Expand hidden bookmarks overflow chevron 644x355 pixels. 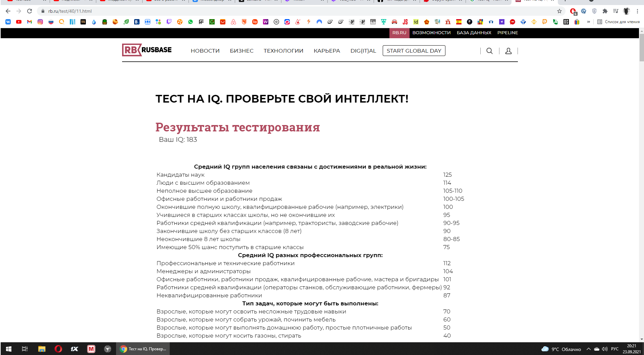pos(588,22)
